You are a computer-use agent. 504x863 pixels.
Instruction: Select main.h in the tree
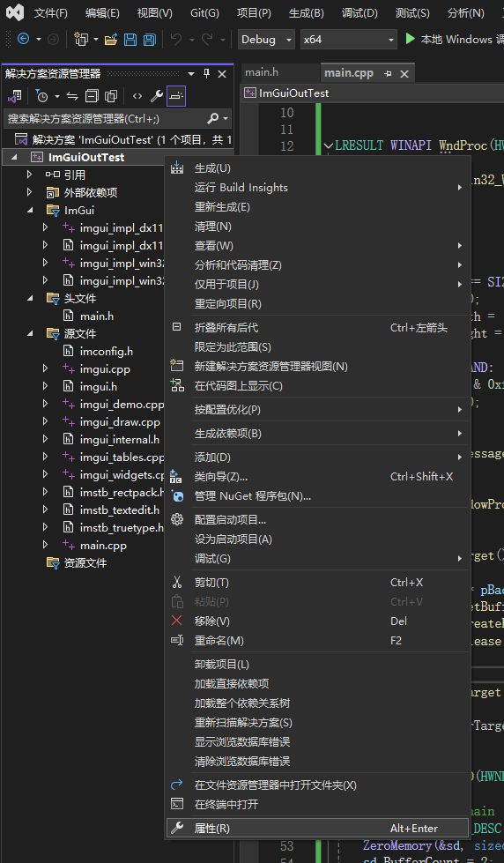[x=97, y=316]
